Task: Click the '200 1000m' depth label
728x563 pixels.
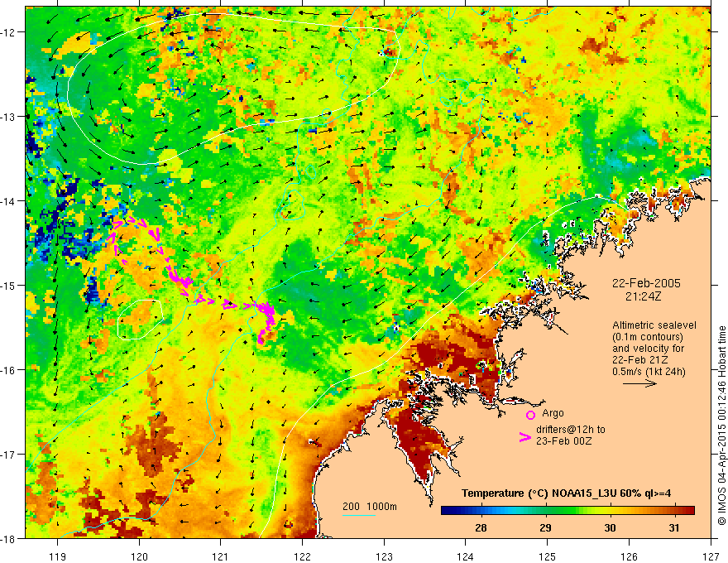Action: tap(370, 507)
